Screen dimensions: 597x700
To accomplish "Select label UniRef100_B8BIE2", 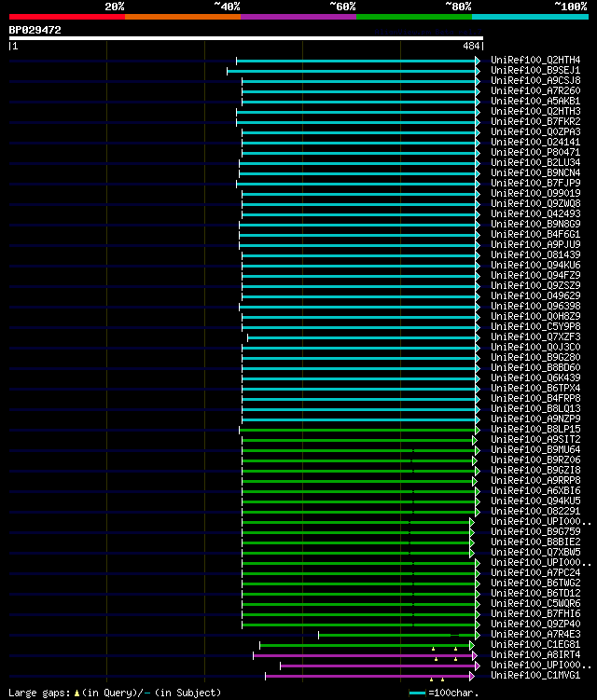I will [535, 542].
